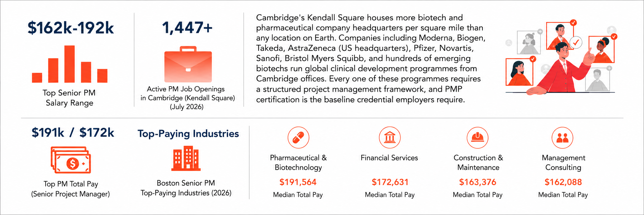Screen dimensions: 644x215
Task: Click the gray woman portrait thumbnail
Action: [529, 42]
